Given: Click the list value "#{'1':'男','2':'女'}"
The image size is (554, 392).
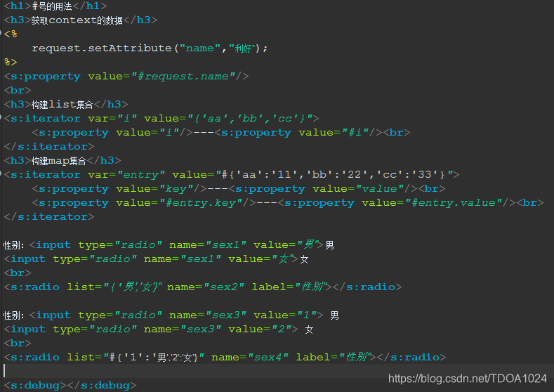Looking at the screenshot, I should pos(153,357).
